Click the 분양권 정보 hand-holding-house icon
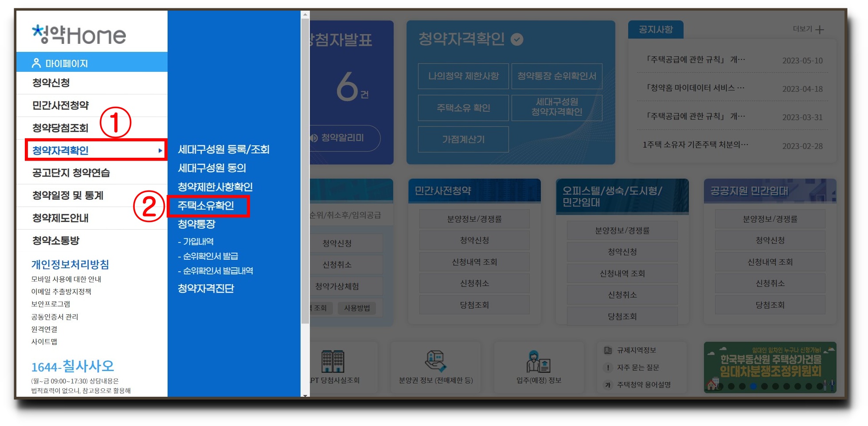Screen dimensions: 868x426 click(434, 359)
